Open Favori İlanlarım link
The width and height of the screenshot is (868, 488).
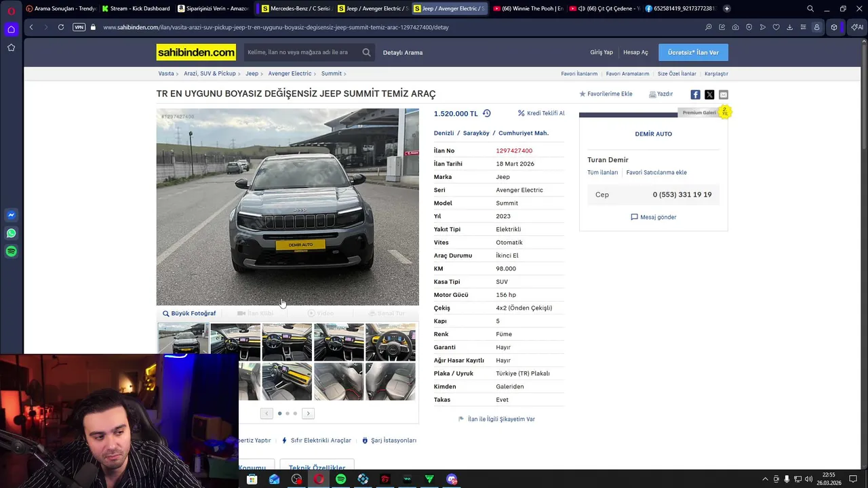[579, 73]
